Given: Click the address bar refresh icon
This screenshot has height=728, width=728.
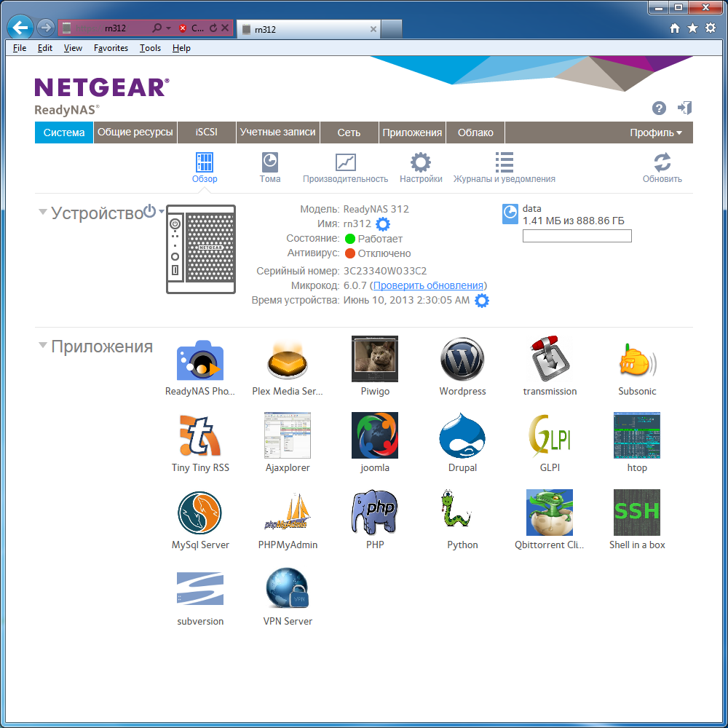Looking at the screenshot, I should (213, 28).
